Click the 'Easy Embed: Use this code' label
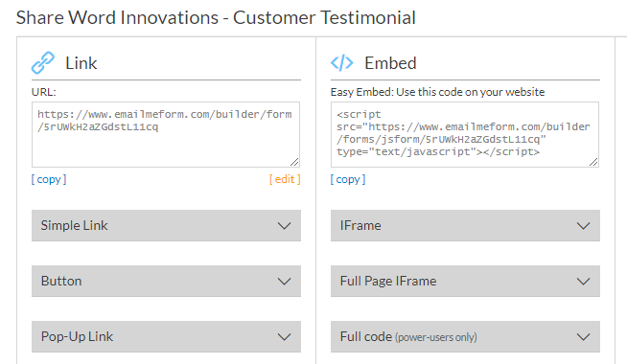 437,92
